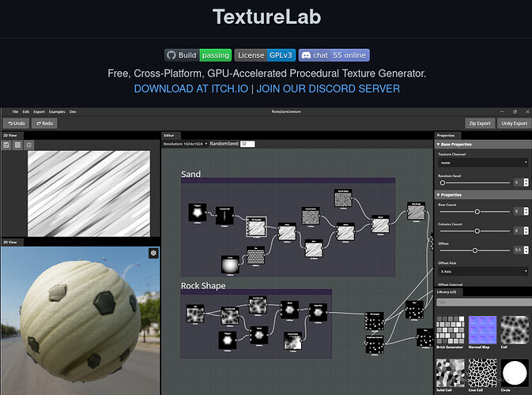The height and width of the screenshot is (395, 532).
Task: Click the striped texture preview in 2D View
Action: [89, 194]
